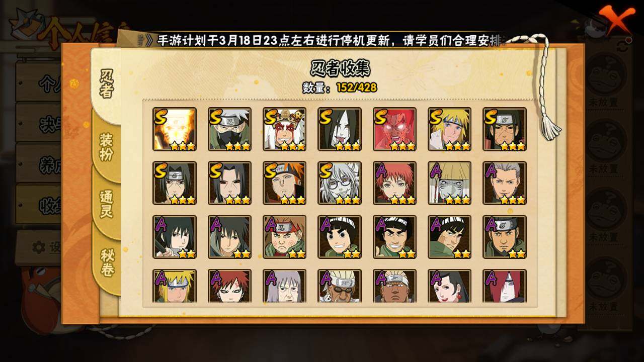The width and height of the screenshot is (644, 362).
Task: Select the A-rank Killer Bee with sunglasses
Action: (340, 286)
